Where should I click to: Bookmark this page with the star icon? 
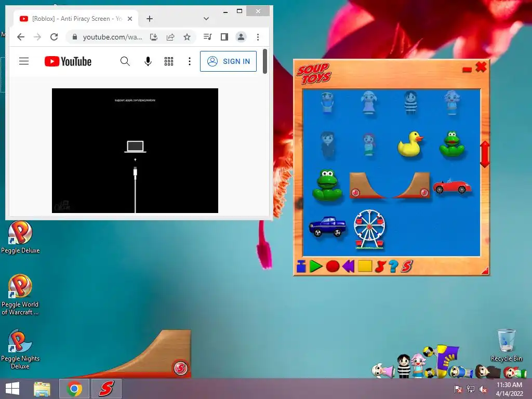[187, 37]
